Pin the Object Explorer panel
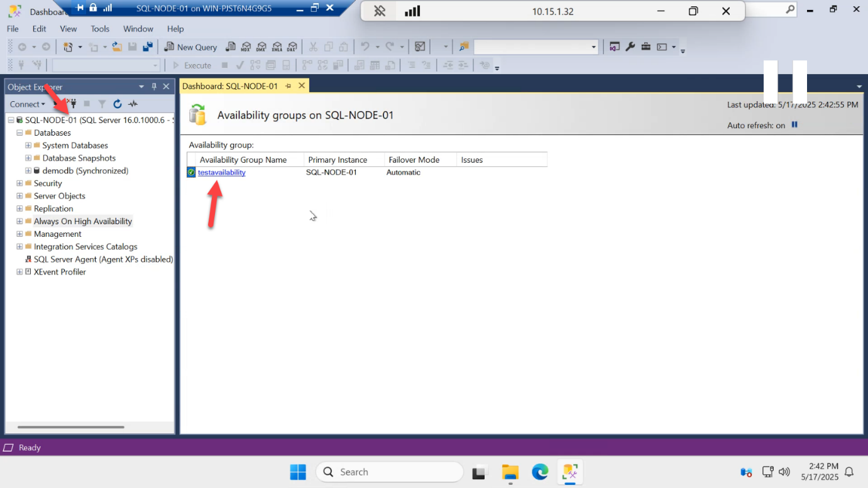Viewport: 868px width, 488px height. (x=154, y=87)
